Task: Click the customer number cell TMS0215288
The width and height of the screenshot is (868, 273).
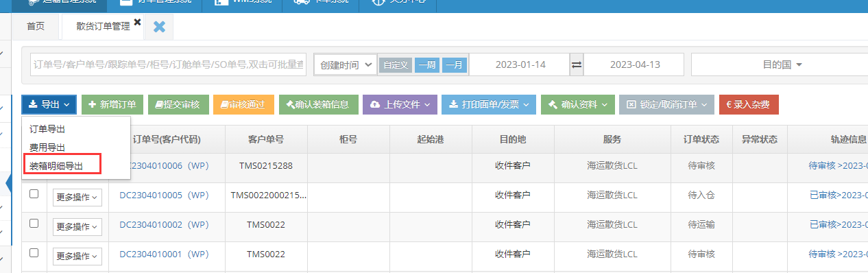Action: (x=266, y=165)
